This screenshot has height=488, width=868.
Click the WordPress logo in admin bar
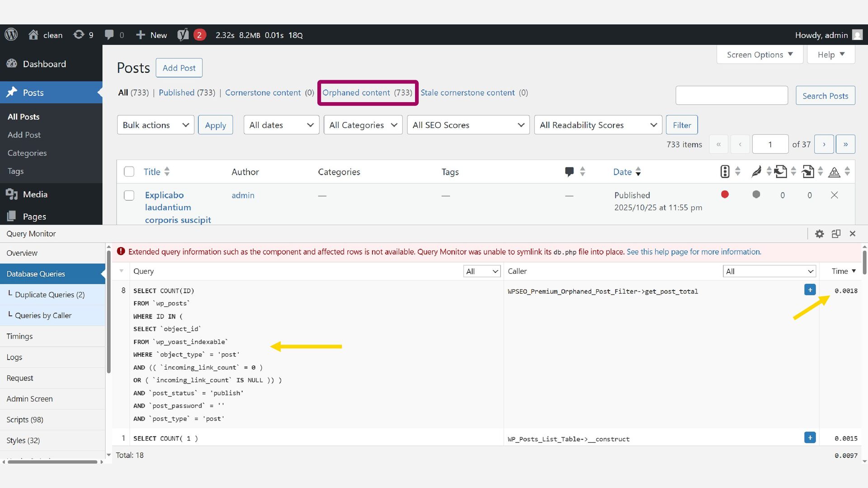pos(11,35)
